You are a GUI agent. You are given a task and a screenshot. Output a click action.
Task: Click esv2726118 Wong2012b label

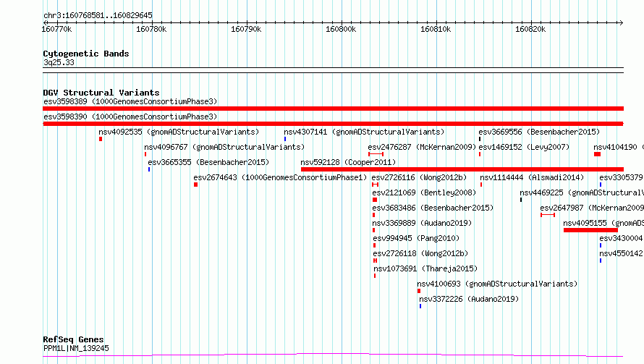(x=420, y=253)
